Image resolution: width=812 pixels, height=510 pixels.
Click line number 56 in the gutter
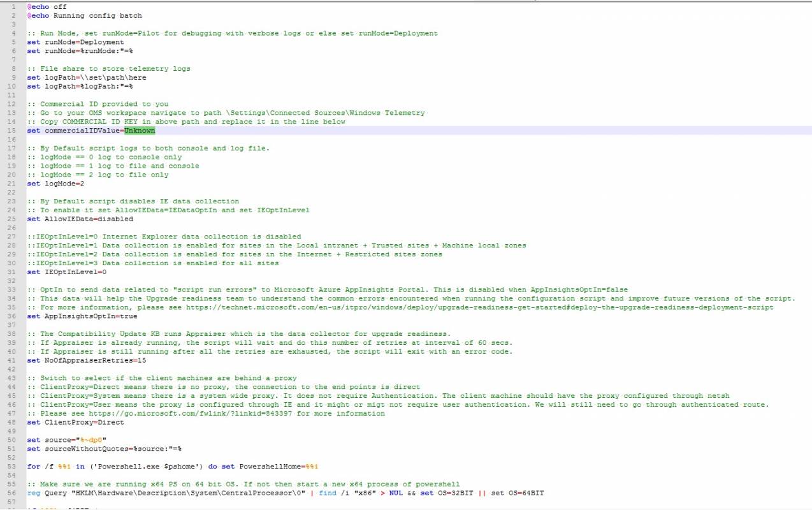point(12,493)
